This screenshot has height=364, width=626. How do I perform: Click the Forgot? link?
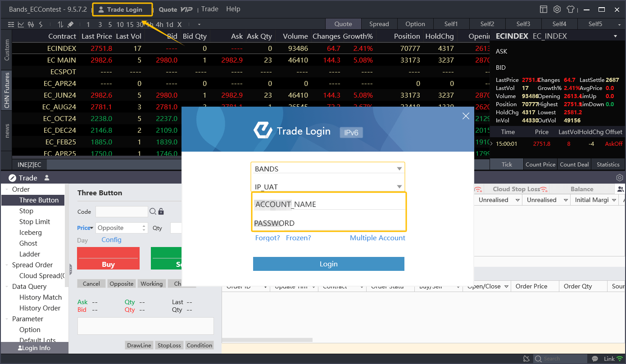pos(268,238)
